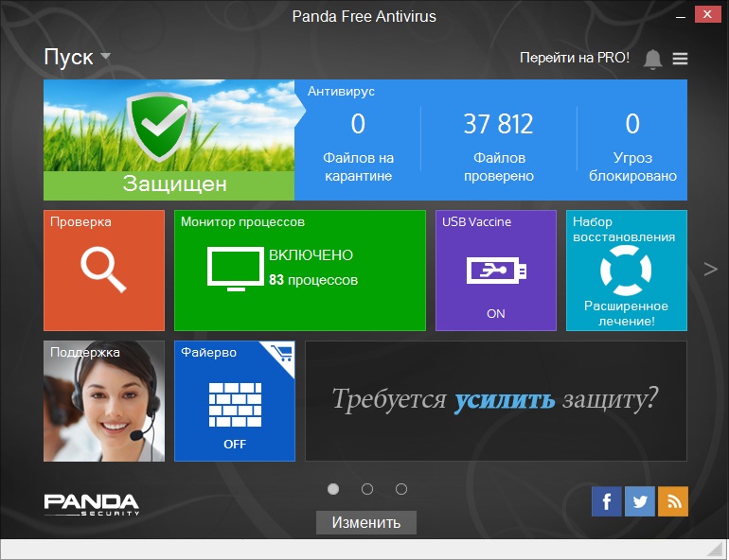729x560 pixels.
Task: Click the USB Vaccine drive icon
Action: click(x=496, y=271)
